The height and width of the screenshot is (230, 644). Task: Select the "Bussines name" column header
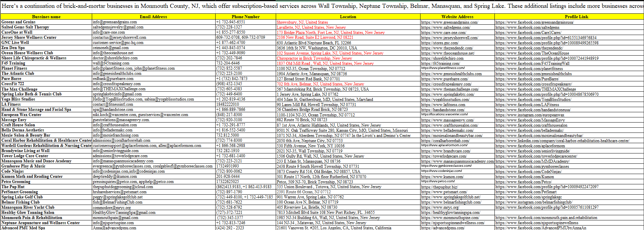tap(46, 16)
